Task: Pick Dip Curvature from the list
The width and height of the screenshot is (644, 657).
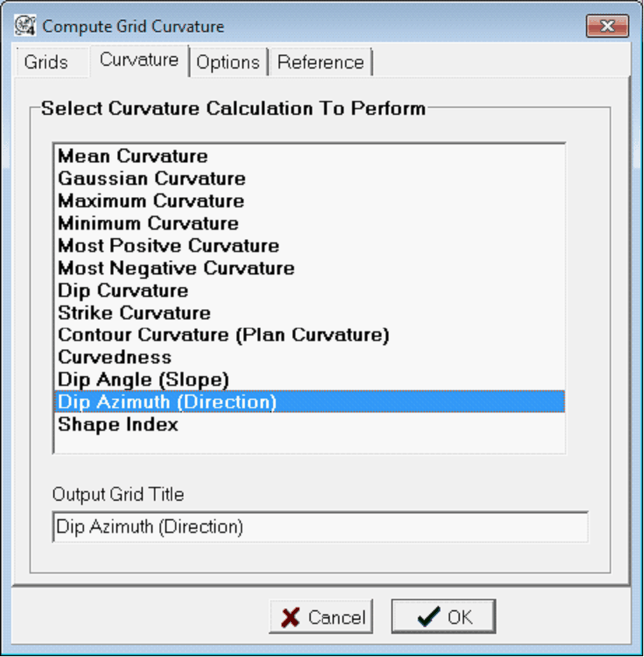Action: click(122, 291)
